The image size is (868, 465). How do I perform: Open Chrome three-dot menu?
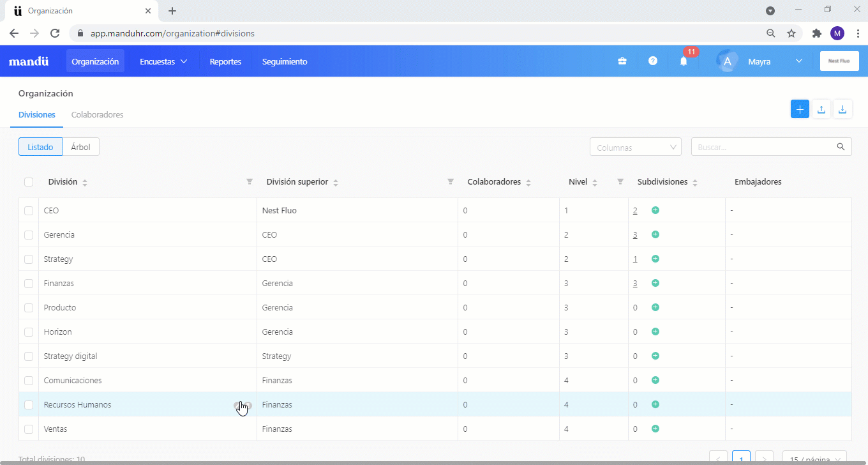tap(857, 33)
